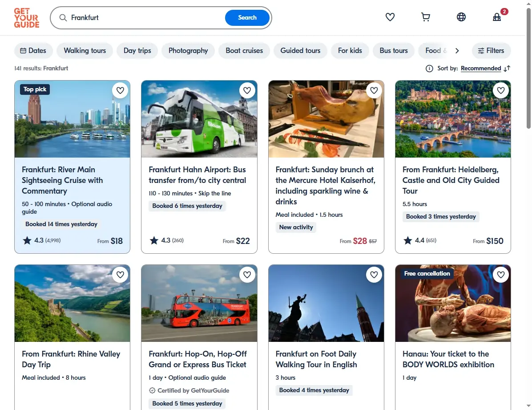
Task: Click the info icon beside Sort by
Action: 429,69
